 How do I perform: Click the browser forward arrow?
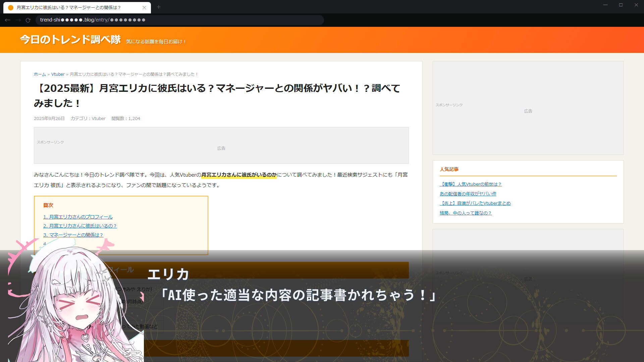(18, 20)
